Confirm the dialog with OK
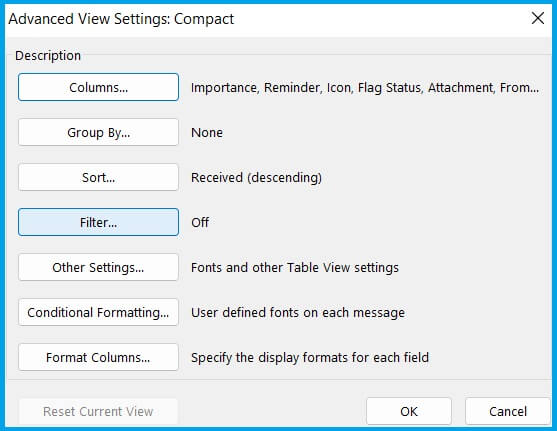 409,411
